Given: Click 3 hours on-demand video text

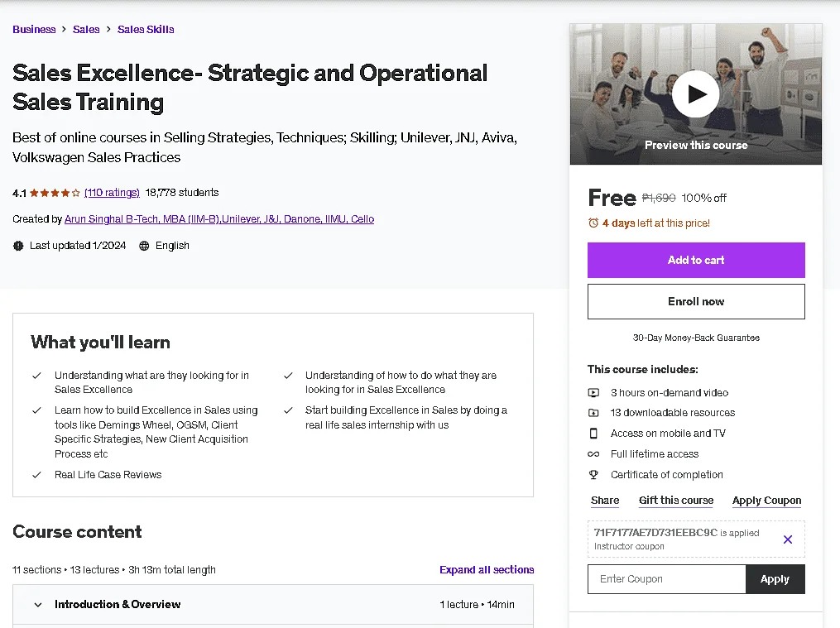Looking at the screenshot, I should pos(670,392).
